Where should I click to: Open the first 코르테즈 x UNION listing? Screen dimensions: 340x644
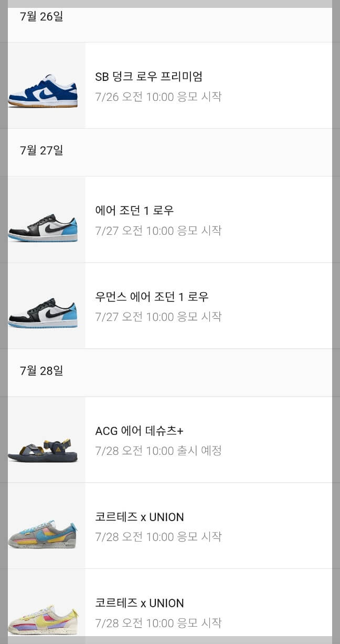(139, 517)
